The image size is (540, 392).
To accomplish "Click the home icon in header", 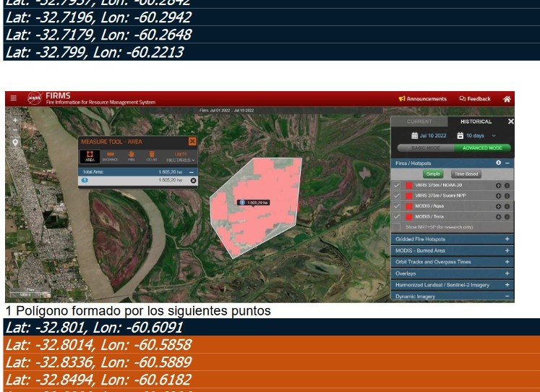I will pyautogui.click(x=507, y=99).
